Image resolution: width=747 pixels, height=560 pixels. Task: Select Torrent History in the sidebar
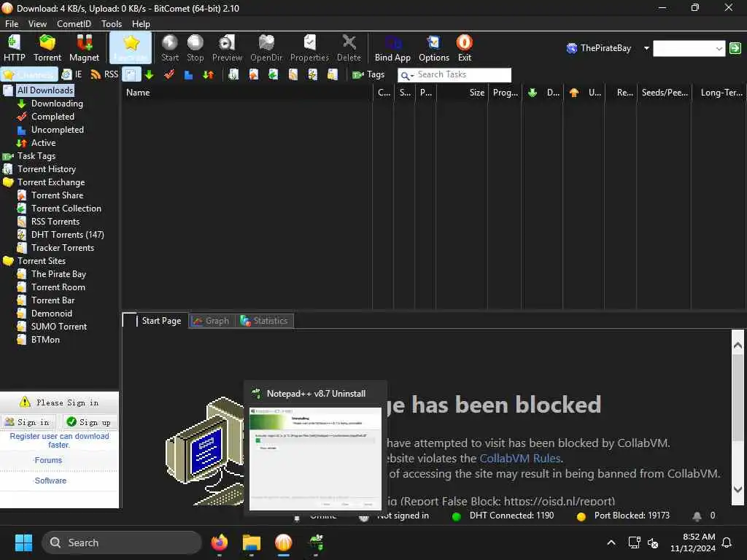(x=46, y=169)
